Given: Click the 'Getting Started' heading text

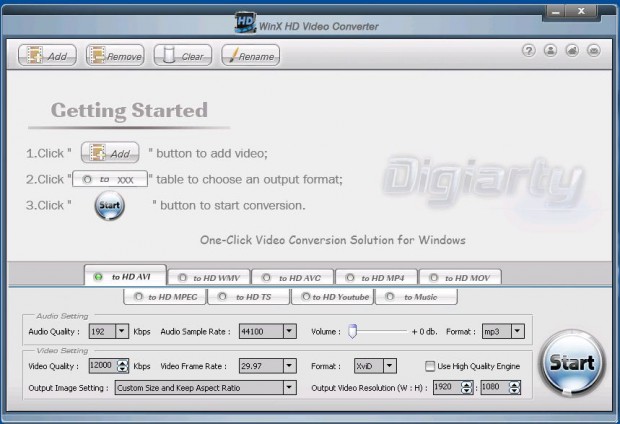Looking at the screenshot, I should tap(129, 110).
